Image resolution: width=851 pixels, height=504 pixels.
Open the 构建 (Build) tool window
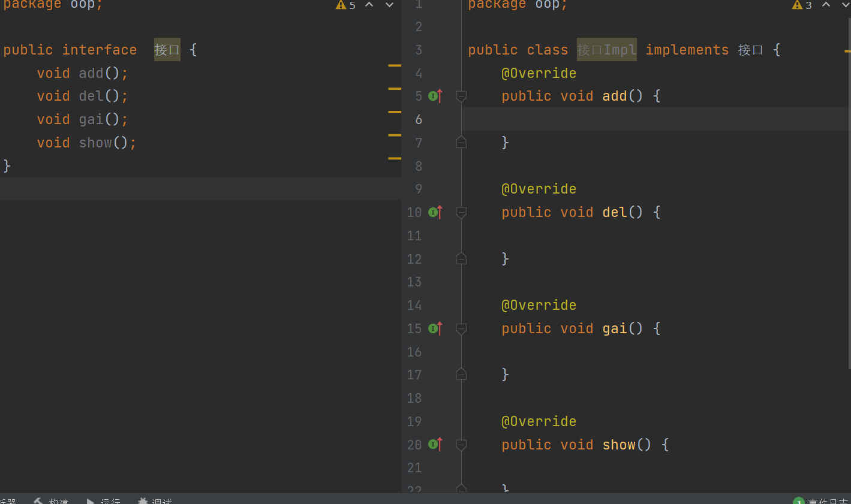tap(52, 500)
